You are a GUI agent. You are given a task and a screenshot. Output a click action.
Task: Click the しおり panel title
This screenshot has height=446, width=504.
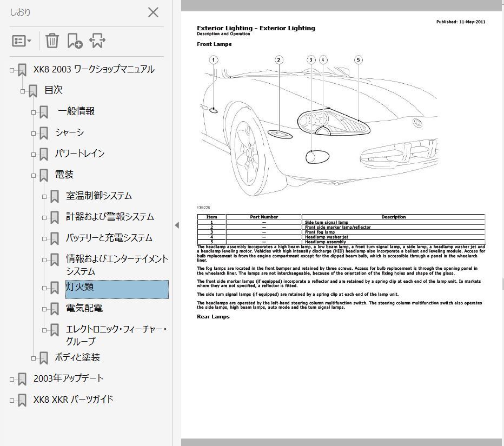(20, 12)
